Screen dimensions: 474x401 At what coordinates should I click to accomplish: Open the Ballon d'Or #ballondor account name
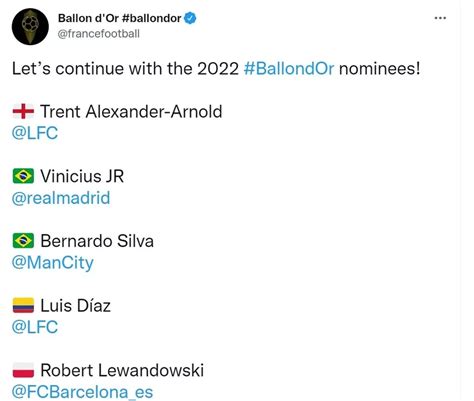click(x=120, y=18)
